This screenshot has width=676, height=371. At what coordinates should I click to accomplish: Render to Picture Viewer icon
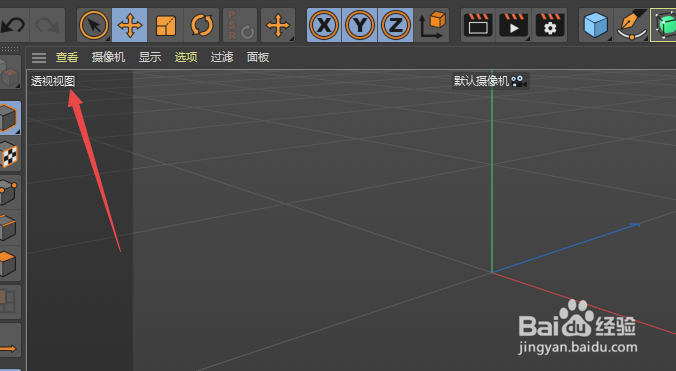click(513, 25)
